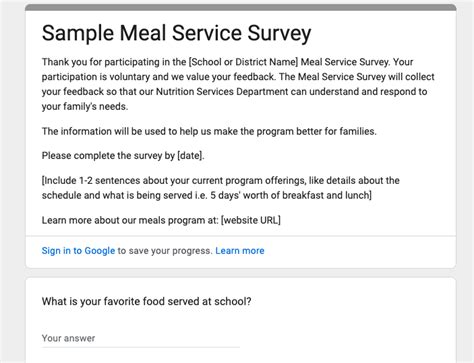474x363 pixels.
Task: Open the Sign in to Google link
Action: pyautogui.click(x=78, y=251)
